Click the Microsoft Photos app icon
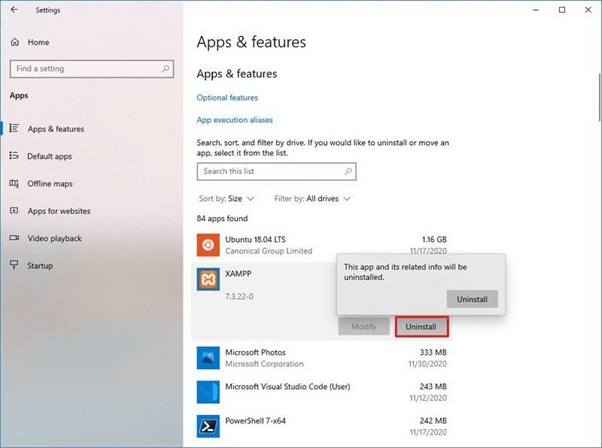 [x=208, y=357]
